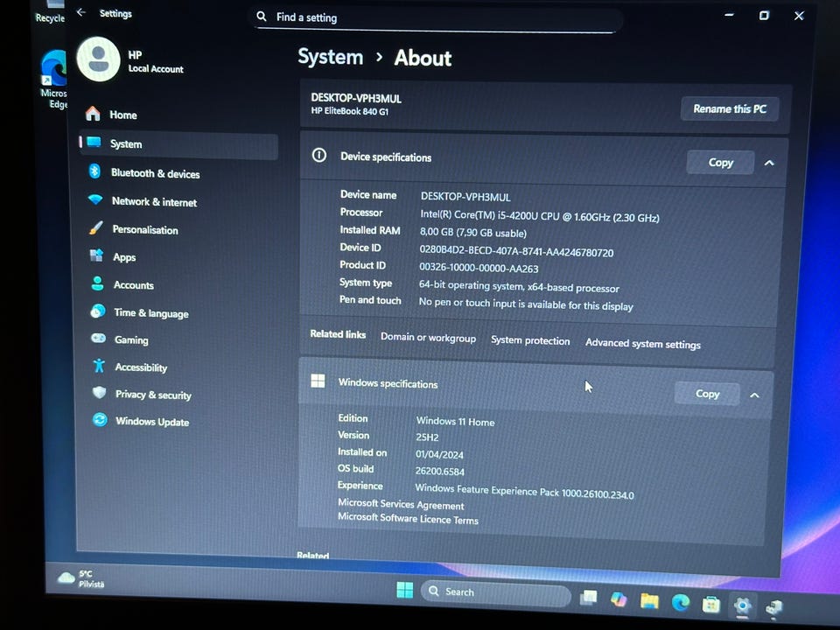Click the search magnifier icon in Settings
Image resolution: width=840 pixels, height=630 pixels.
click(262, 17)
